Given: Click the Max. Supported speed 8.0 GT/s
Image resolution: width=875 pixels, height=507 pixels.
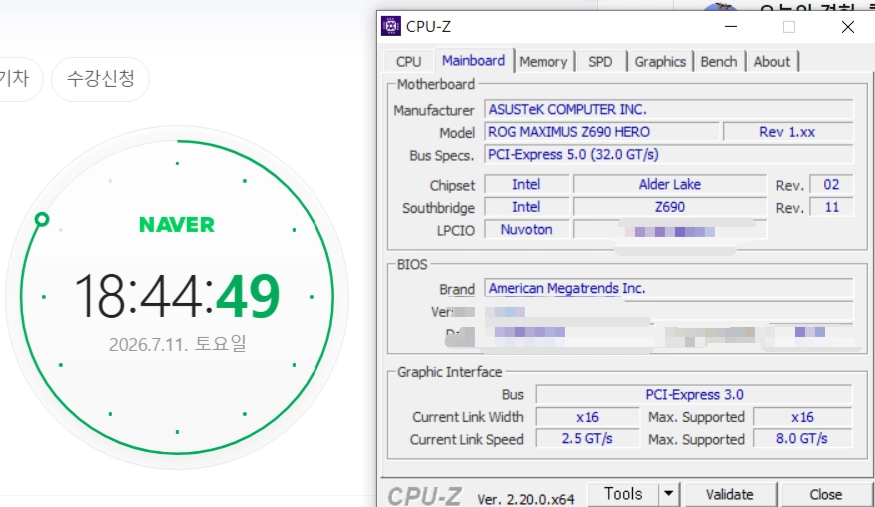Looking at the screenshot, I should tap(802, 439).
